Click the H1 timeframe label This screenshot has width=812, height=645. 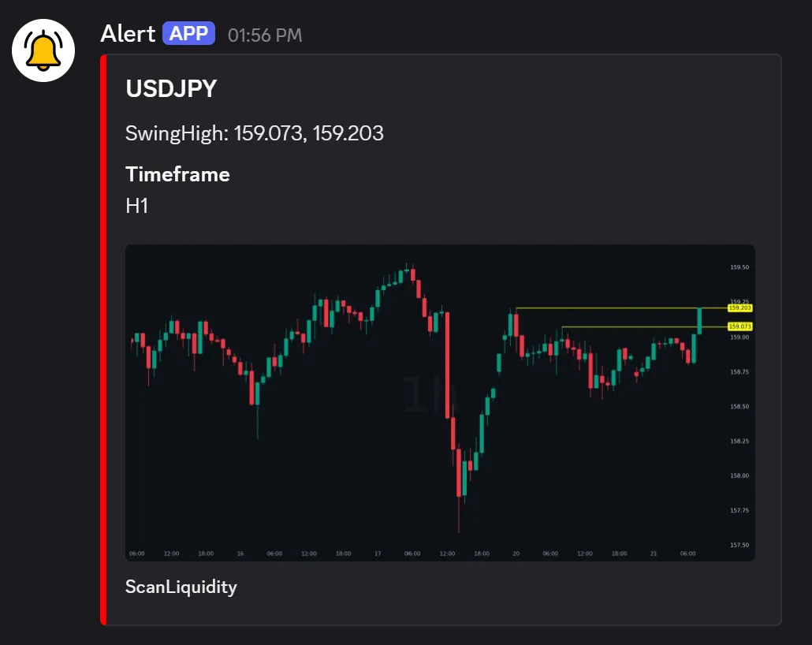point(137,207)
